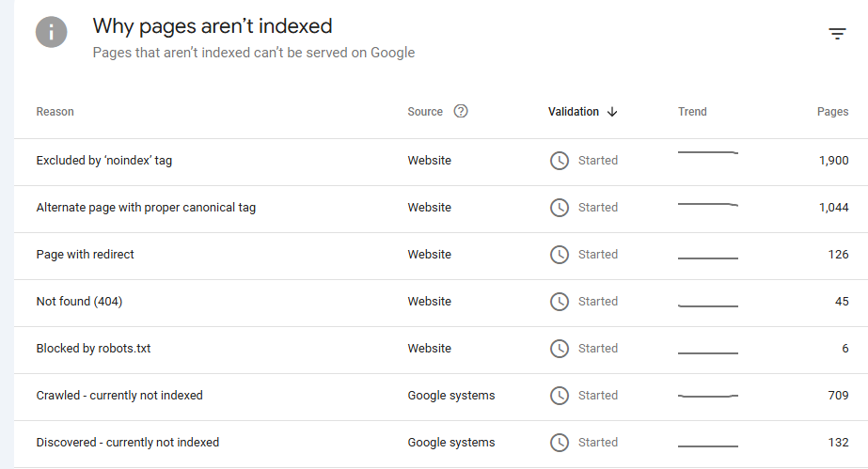This screenshot has width=868, height=469.
Task: Click clock icon in Not found (404) row
Action: tap(560, 302)
